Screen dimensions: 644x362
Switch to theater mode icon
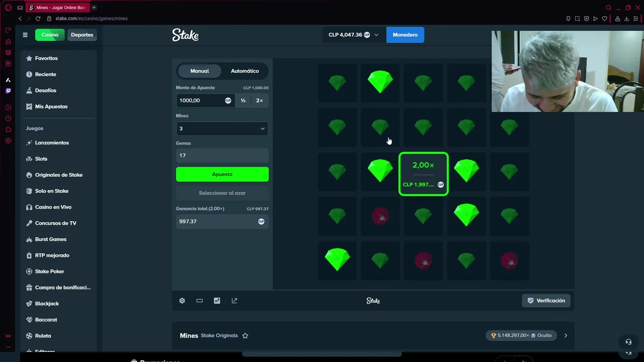pos(200,301)
